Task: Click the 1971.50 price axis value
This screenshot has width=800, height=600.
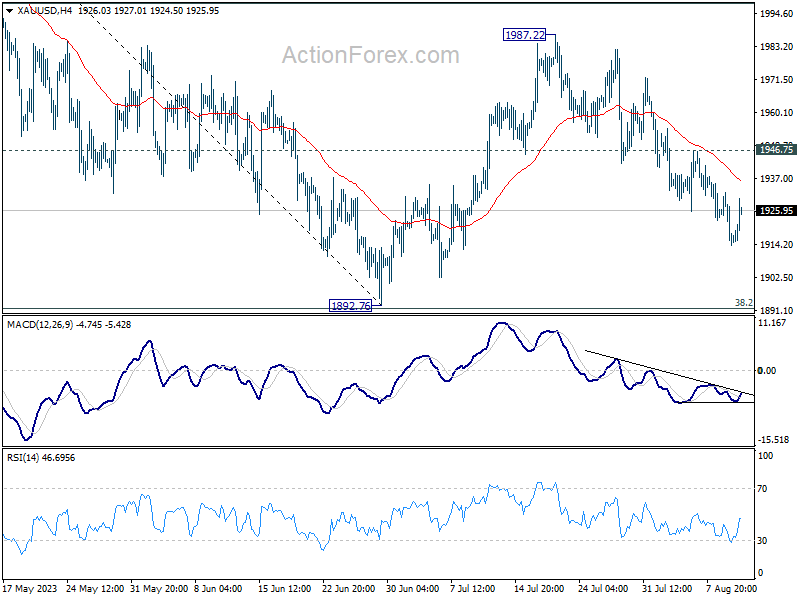Action: 777,80
